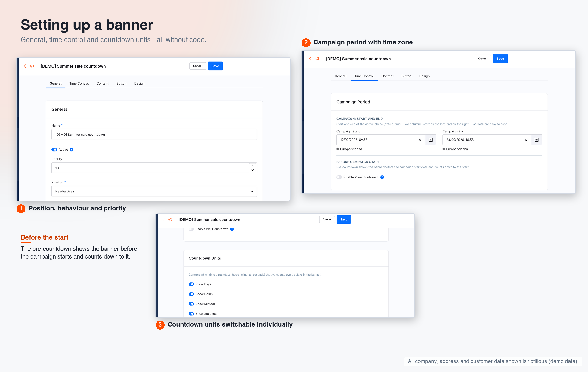Toggle Show Seconds switch
The image size is (588, 372).
pyautogui.click(x=191, y=313)
